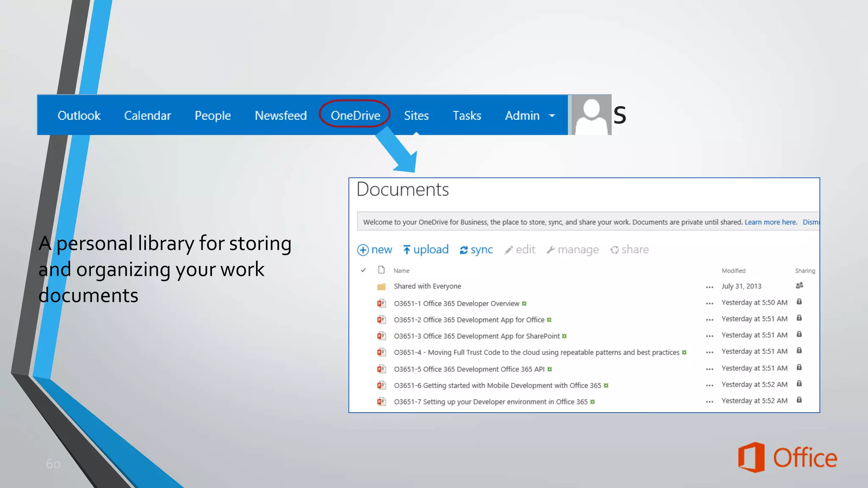Click the July 31, 2013 modified date
The height and width of the screenshot is (488, 868).
[x=741, y=286]
